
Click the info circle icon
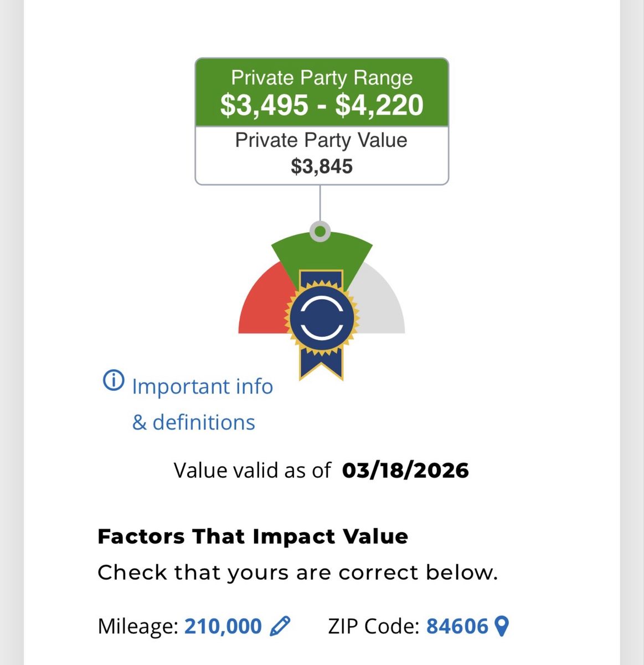coord(113,381)
